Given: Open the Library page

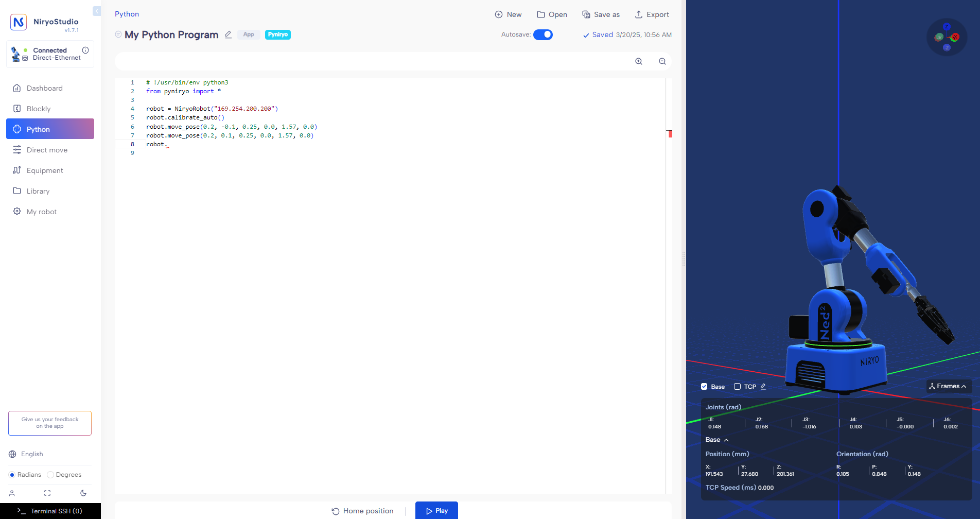Looking at the screenshot, I should tap(50, 191).
